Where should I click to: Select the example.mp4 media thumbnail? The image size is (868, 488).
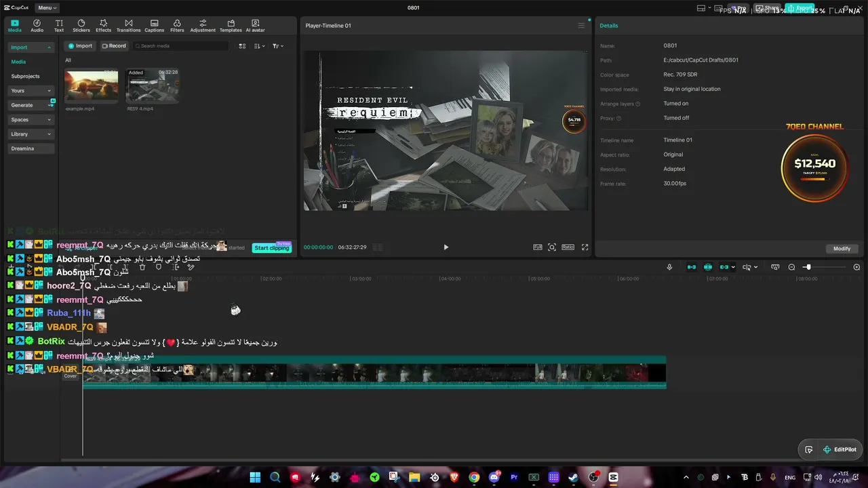[x=91, y=86]
